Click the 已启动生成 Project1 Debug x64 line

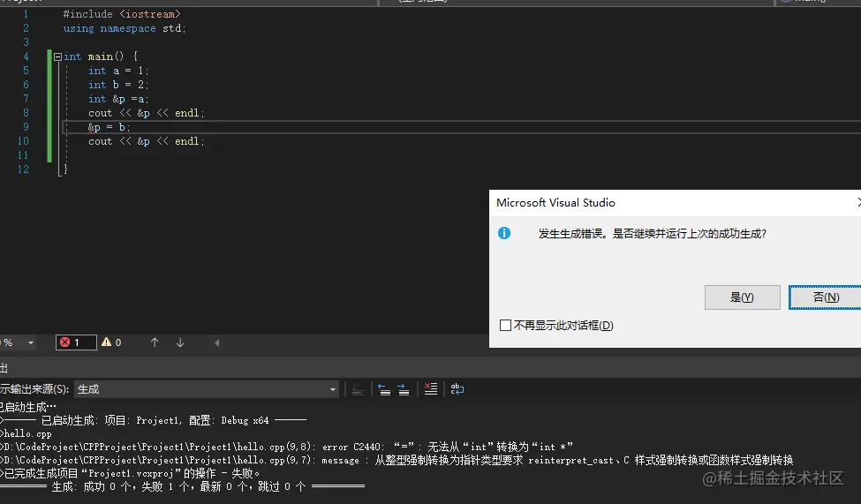pos(153,420)
